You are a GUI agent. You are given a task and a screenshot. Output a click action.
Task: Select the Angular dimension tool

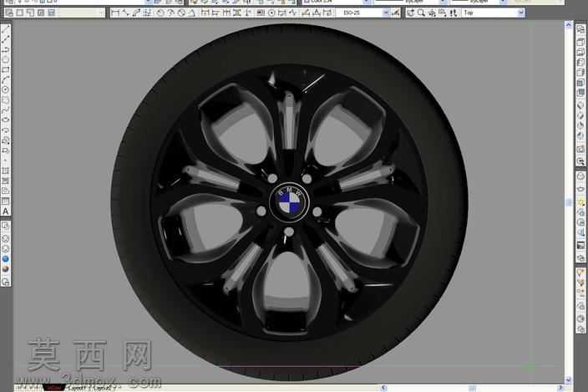click(192, 13)
